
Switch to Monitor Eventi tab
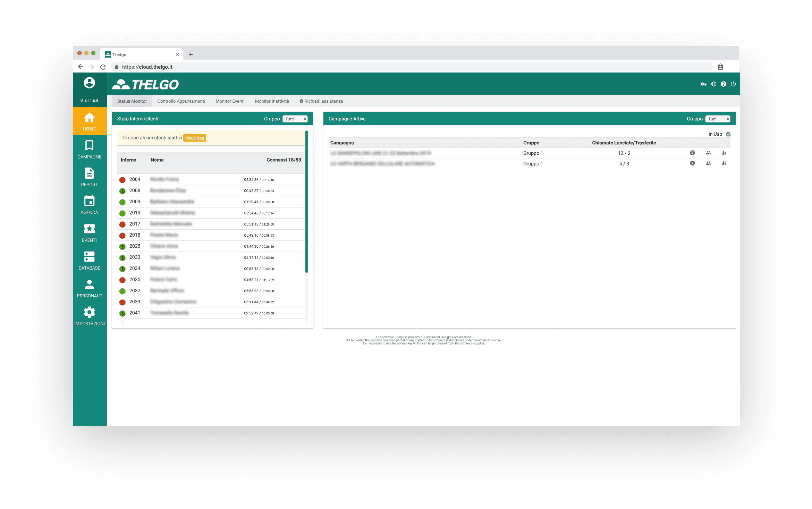click(230, 101)
